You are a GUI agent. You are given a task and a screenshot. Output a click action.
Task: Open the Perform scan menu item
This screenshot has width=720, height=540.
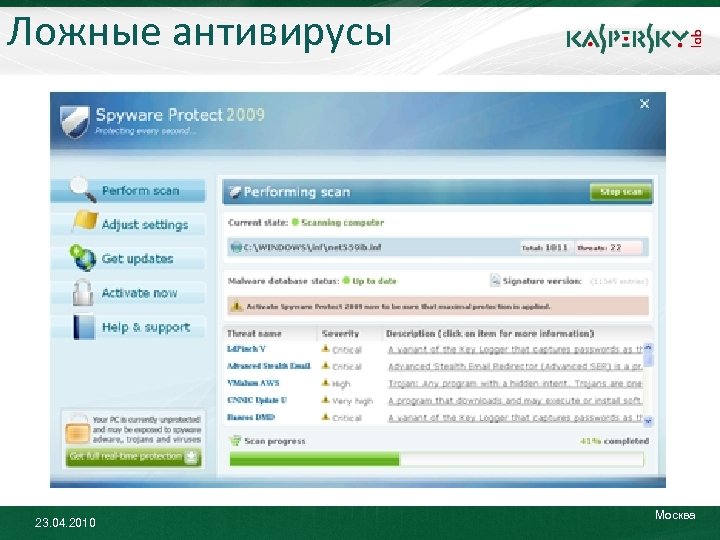pos(128,191)
